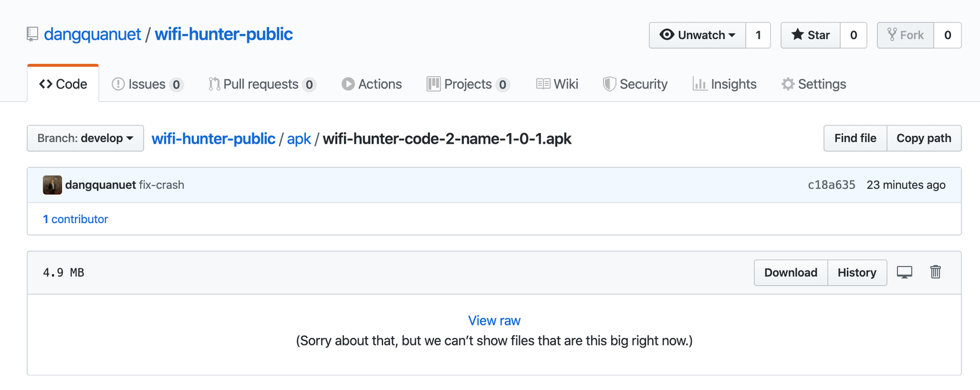View the Wiki tab
The width and height of the screenshot is (980, 390).
[x=557, y=84]
